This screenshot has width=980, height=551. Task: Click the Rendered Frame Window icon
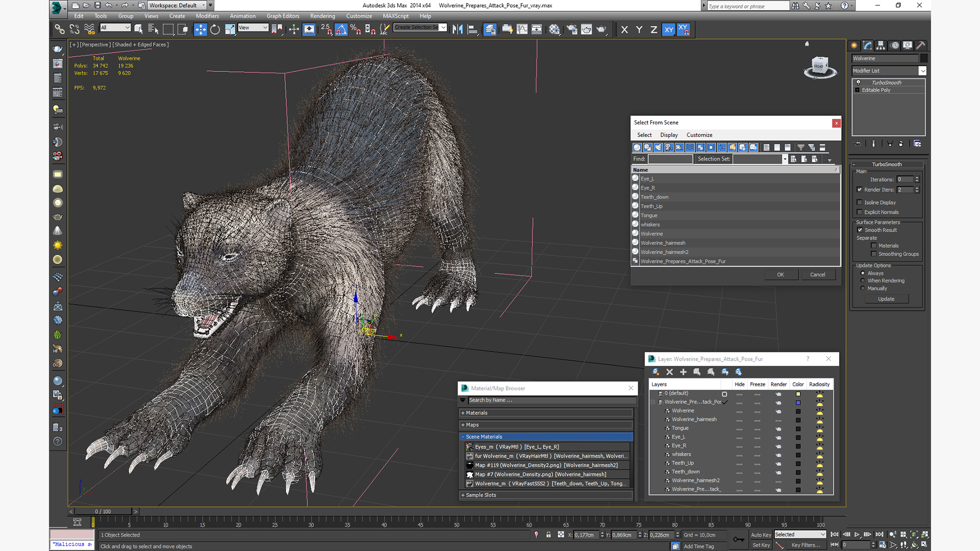(x=586, y=30)
